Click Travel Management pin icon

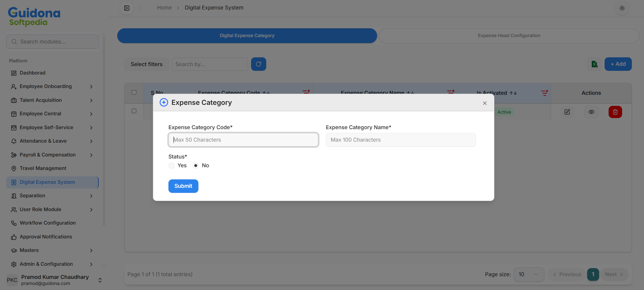coord(14,169)
